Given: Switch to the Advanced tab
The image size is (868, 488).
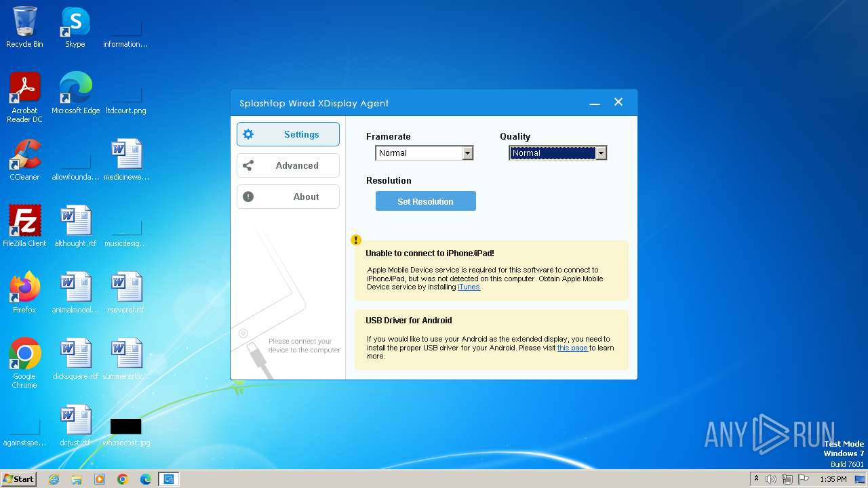Looking at the screenshot, I should 288,165.
